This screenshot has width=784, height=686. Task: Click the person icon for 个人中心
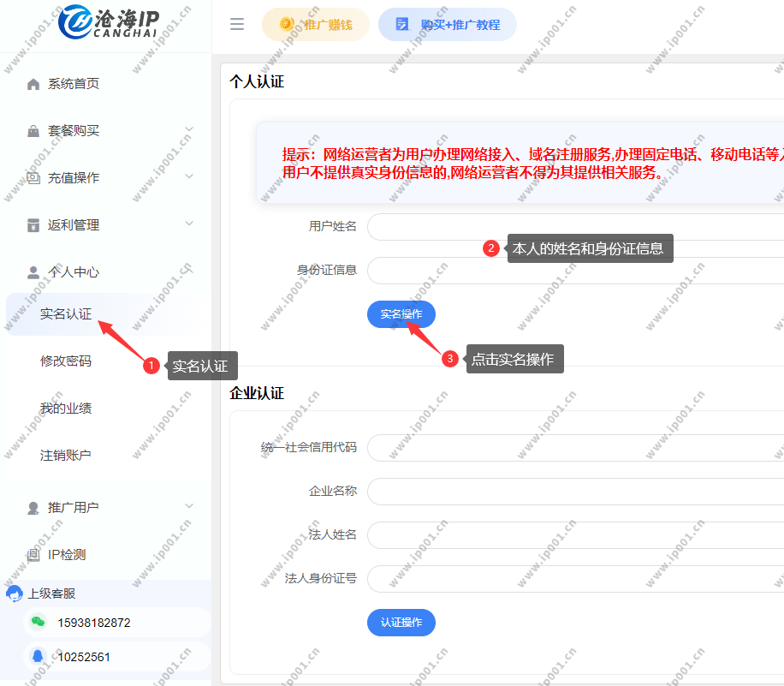pos(33,272)
